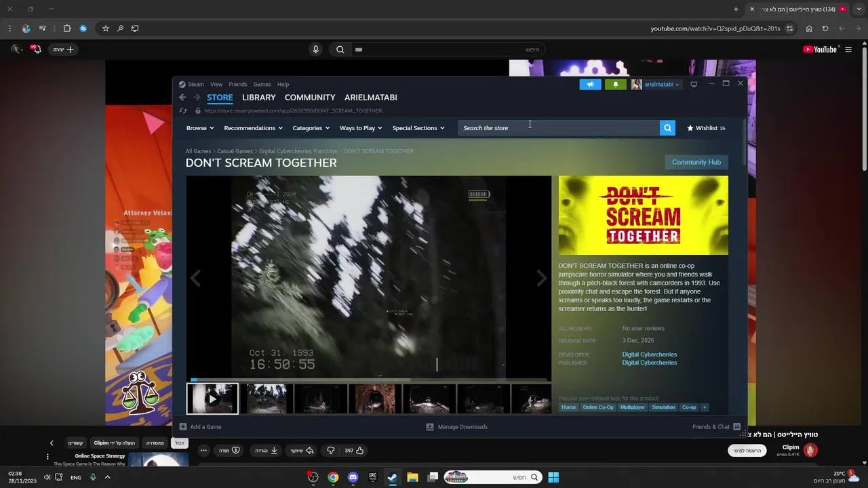868x488 pixels.
Task: Open the Games menu in Steam
Action: (262, 84)
